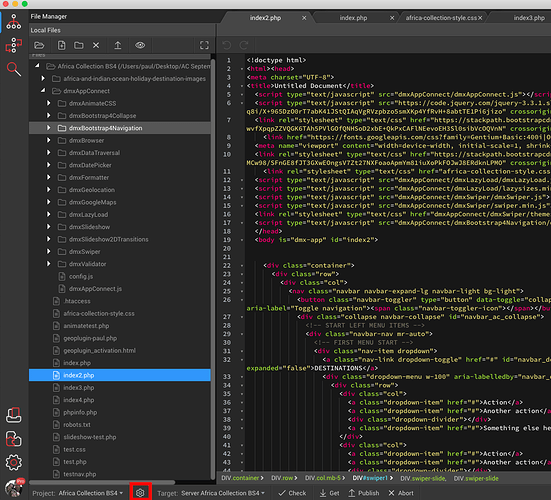
Task: Expand the dmxDataTraversal folder
Action: point(48,152)
